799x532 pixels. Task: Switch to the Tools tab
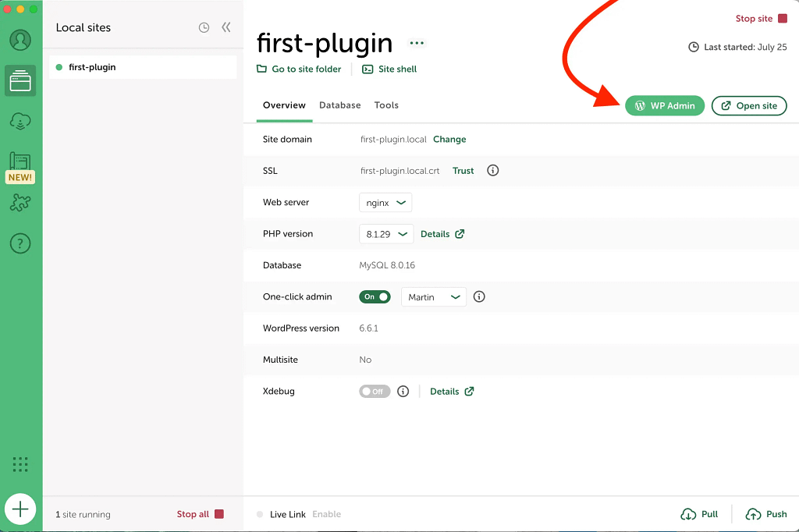(x=386, y=105)
